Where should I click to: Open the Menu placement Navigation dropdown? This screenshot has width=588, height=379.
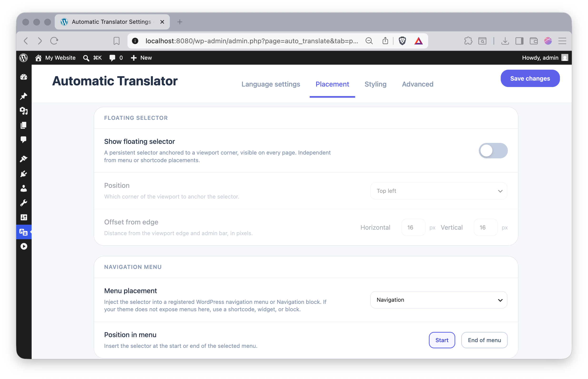coord(439,300)
